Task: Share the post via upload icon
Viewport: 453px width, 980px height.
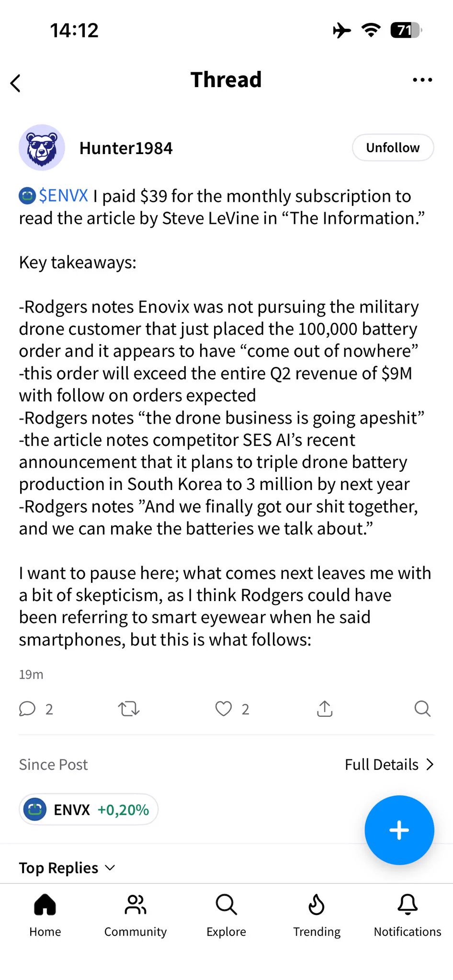Action: [325, 709]
